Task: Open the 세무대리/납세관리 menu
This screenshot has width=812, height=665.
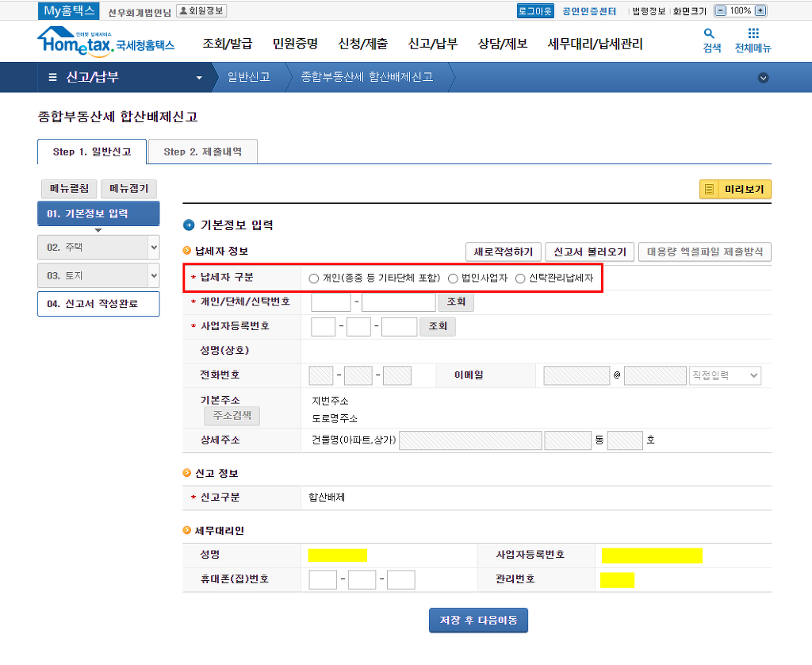Action: 595,44
